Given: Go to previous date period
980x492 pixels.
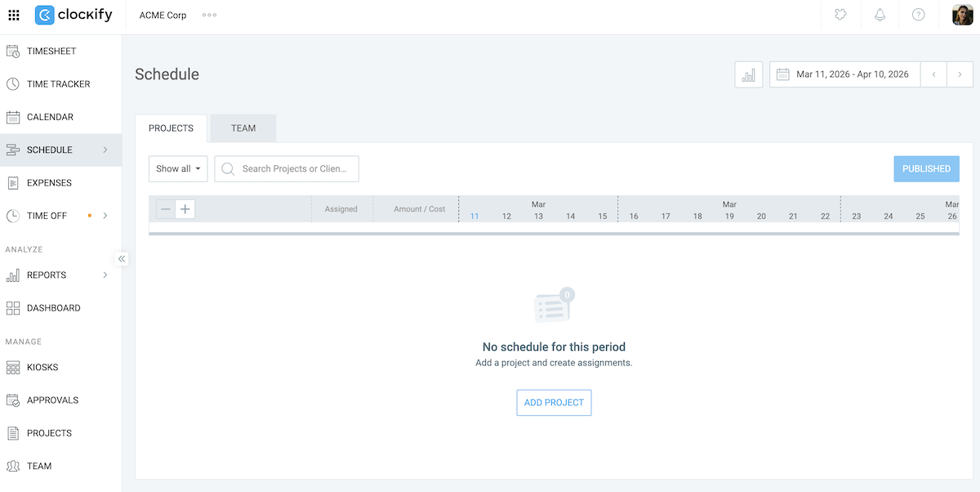Looking at the screenshot, I should pos(933,74).
